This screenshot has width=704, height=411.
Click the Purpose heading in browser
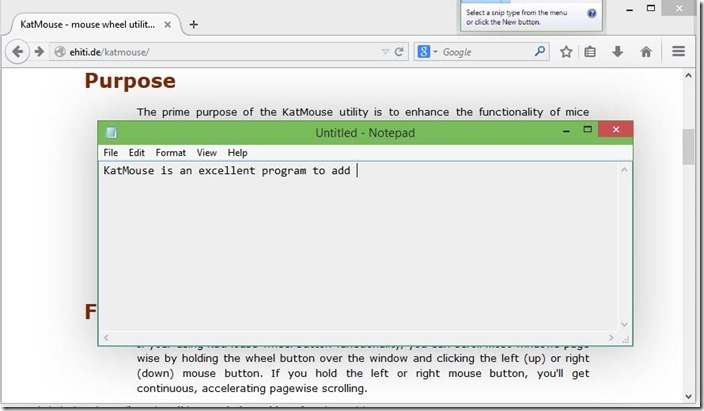click(x=130, y=81)
